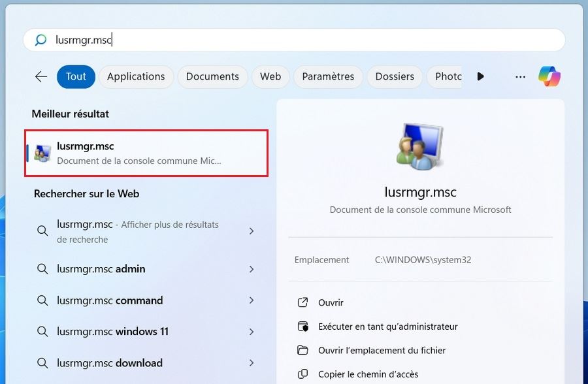Open the Copilot icon
588x384 pixels.
click(549, 76)
